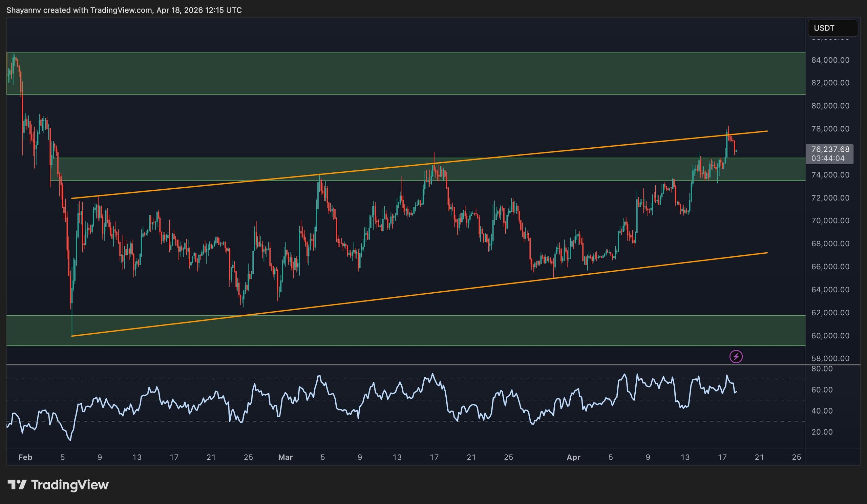Click the RSI 60.00 scale label
This screenshot has height=504, width=867.
[822, 390]
